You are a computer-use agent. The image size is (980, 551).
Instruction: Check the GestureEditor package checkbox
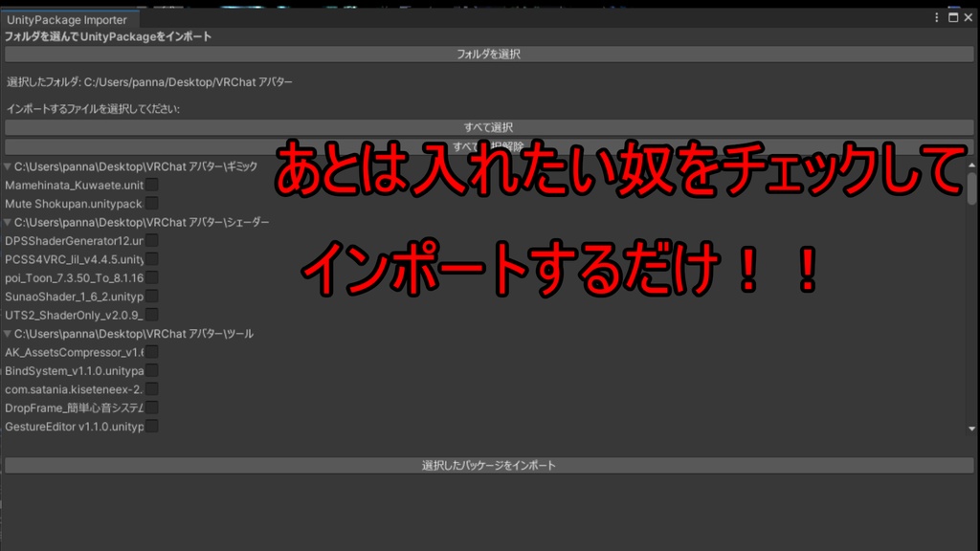153,427
